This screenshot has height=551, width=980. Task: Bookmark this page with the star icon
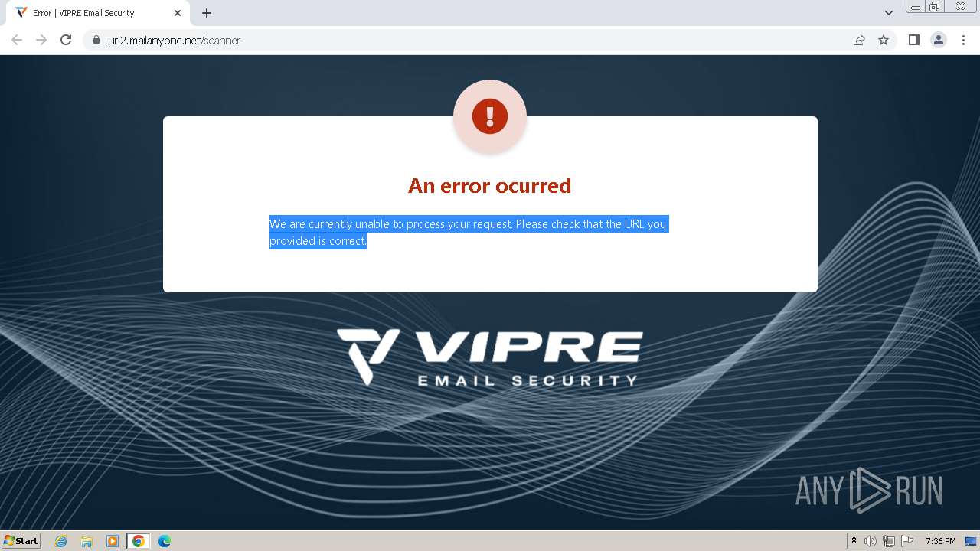(884, 40)
